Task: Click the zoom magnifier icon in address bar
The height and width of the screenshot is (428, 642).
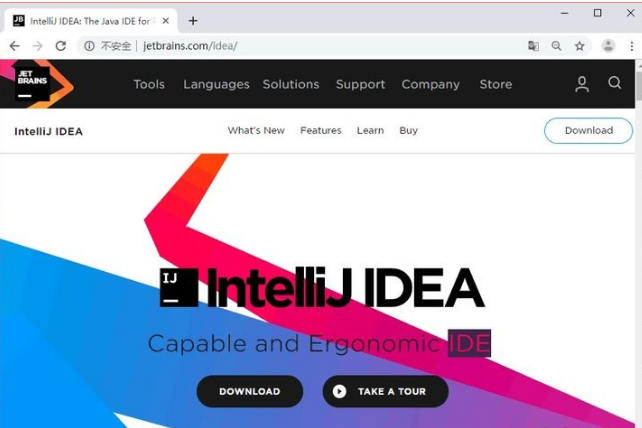Action: point(556,46)
